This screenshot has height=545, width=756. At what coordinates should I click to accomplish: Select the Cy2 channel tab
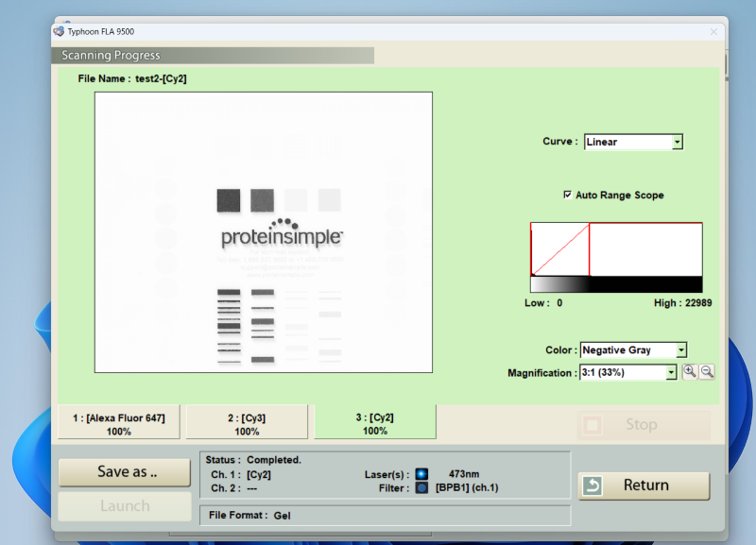click(x=375, y=424)
